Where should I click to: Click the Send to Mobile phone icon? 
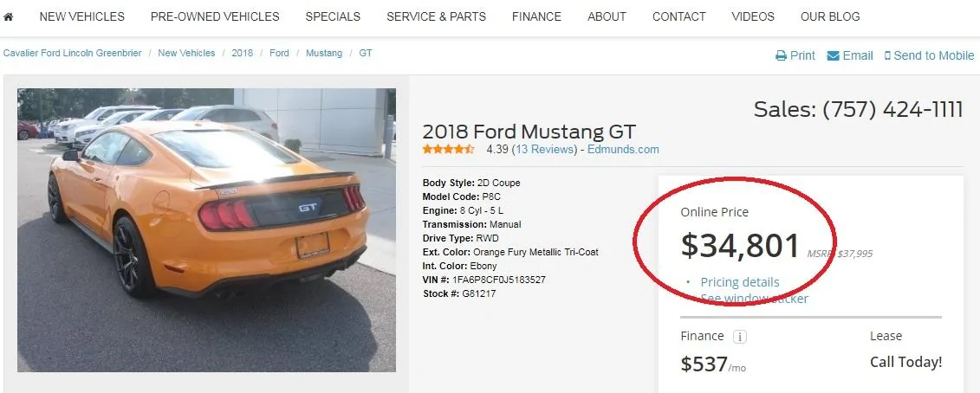(x=887, y=55)
